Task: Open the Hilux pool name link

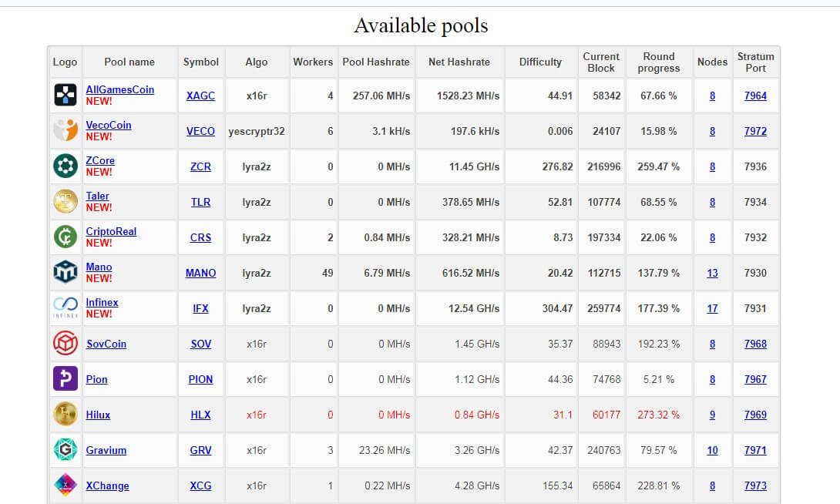Action: 98,415
